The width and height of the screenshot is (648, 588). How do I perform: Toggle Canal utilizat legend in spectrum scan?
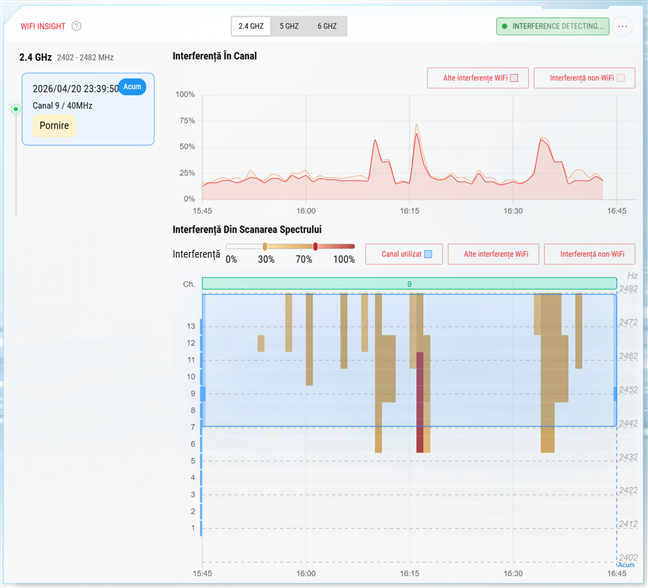click(405, 255)
